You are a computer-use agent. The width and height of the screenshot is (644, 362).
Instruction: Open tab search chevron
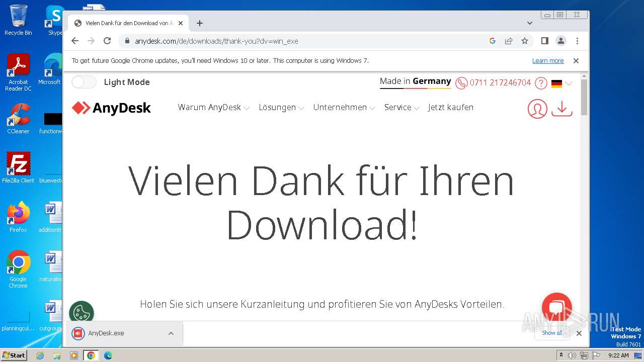pos(530,23)
